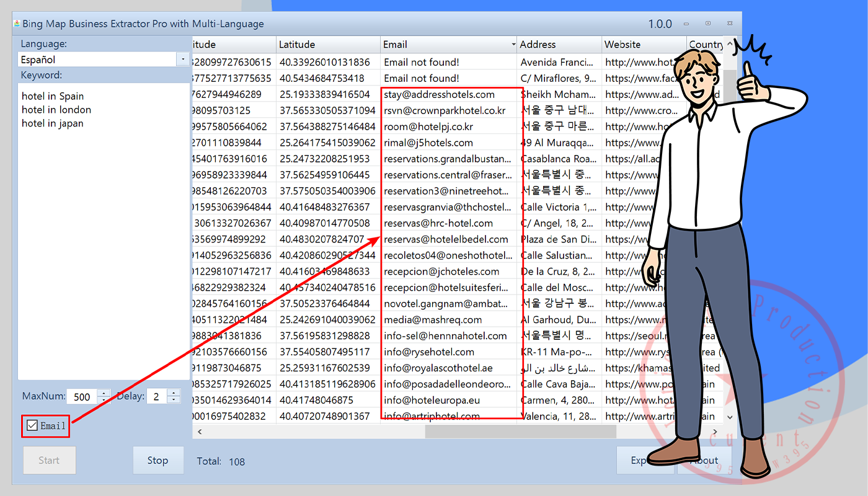This screenshot has height=496, width=868.
Task: Select the email cell media@mashreq.com
Action: tap(449, 320)
